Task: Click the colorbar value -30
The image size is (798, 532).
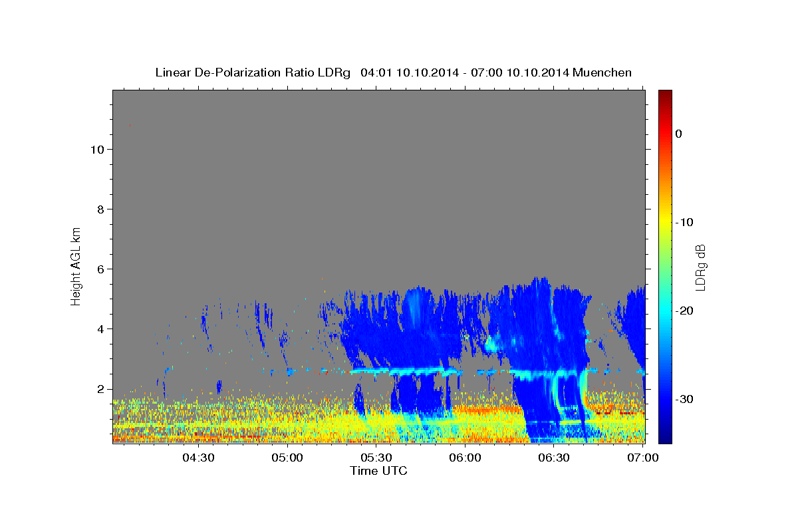Action: pyautogui.click(x=686, y=399)
